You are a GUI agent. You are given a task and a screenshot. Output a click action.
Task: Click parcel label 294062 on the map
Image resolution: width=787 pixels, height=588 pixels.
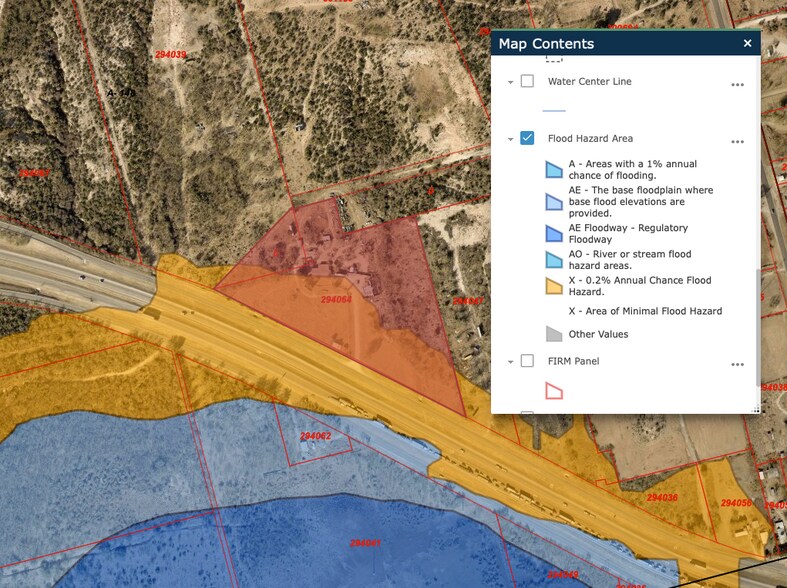[315, 436]
